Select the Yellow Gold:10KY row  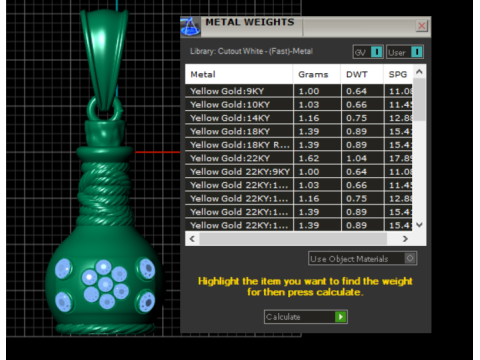[x=299, y=104]
